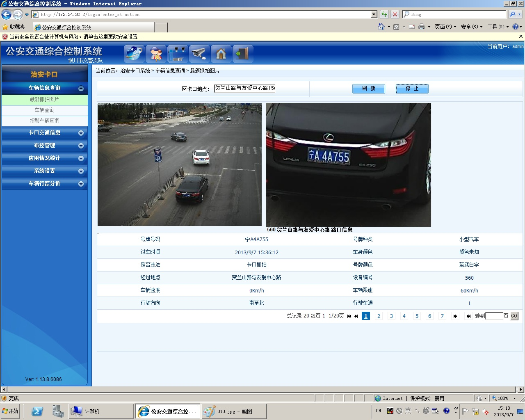
Task: Go to home page house icon
Action: pos(221,54)
